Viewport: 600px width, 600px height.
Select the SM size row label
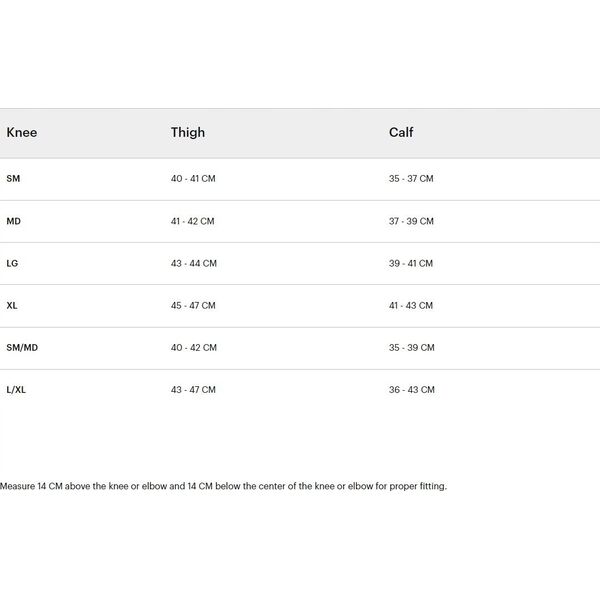point(13,179)
